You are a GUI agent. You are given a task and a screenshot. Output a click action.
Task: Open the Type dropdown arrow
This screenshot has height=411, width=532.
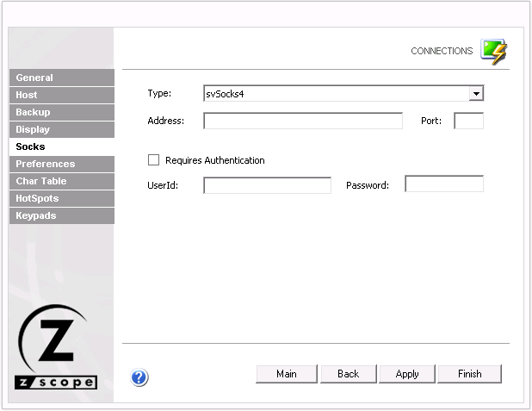pyautogui.click(x=476, y=94)
